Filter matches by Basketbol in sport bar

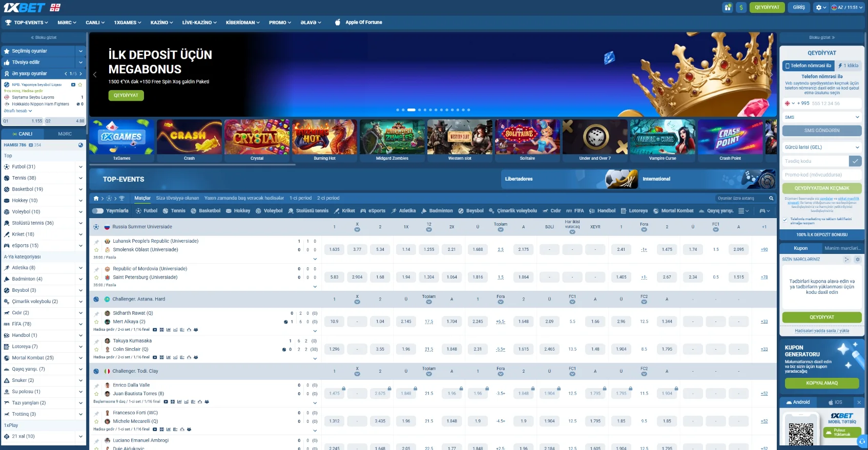[x=205, y=211]
